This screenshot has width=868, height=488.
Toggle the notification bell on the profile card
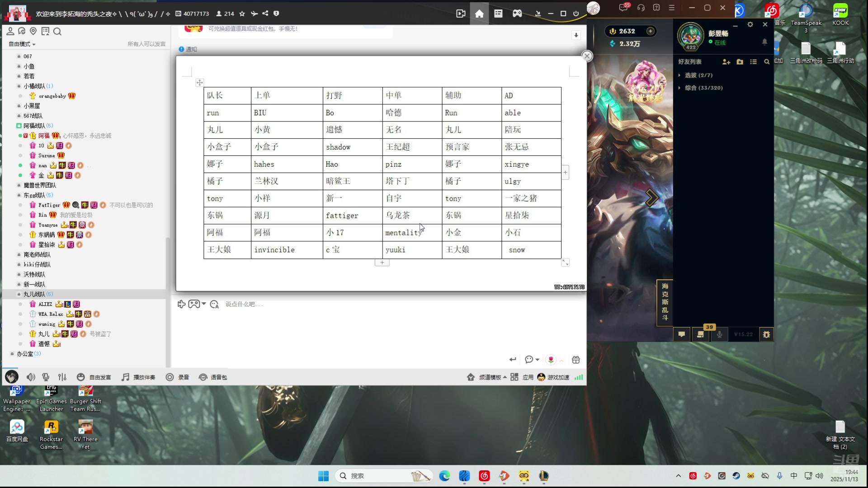tap(764, 42)
